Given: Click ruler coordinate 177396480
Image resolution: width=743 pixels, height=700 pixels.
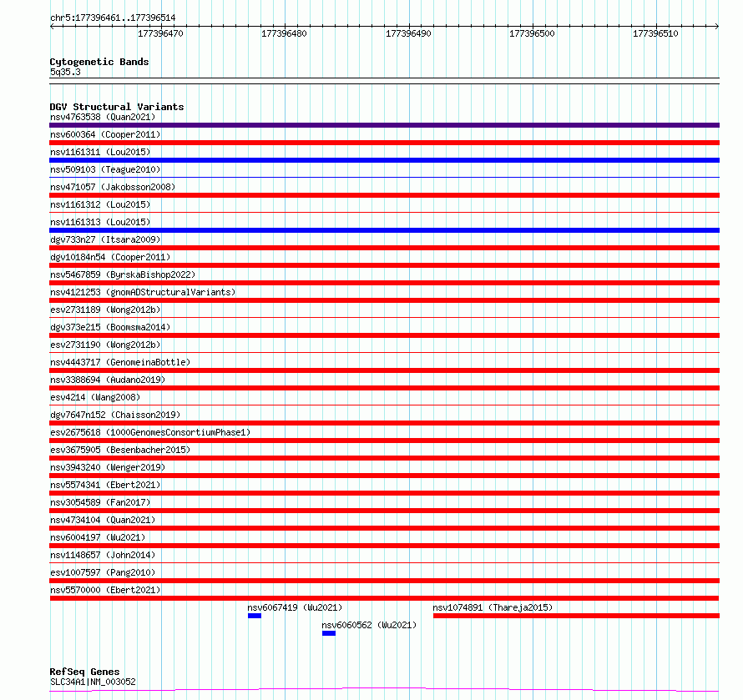Looking at the screenshot, I should (x=285, y=33).
